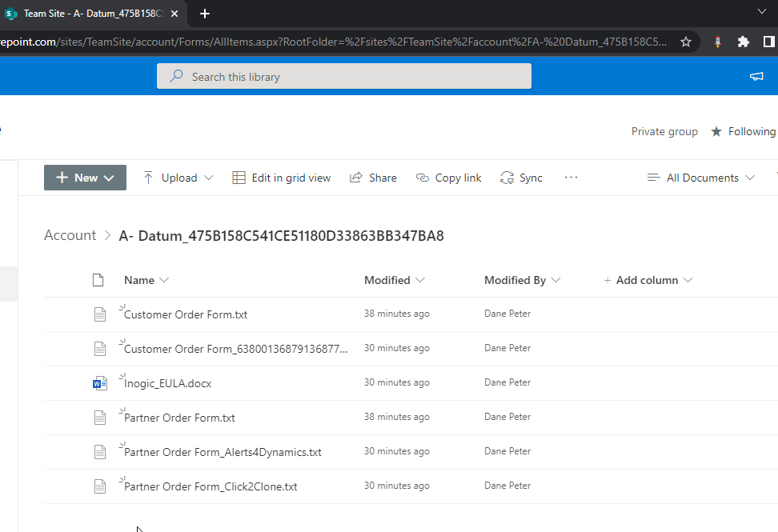
Task: Open the more options ellipsis
Action: pos(571,177)
